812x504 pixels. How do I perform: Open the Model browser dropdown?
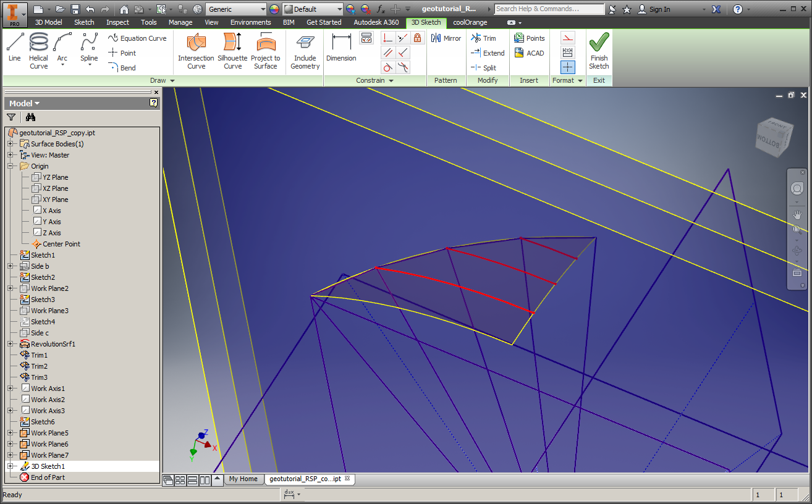pyautogui.click(x=24, y=103)
